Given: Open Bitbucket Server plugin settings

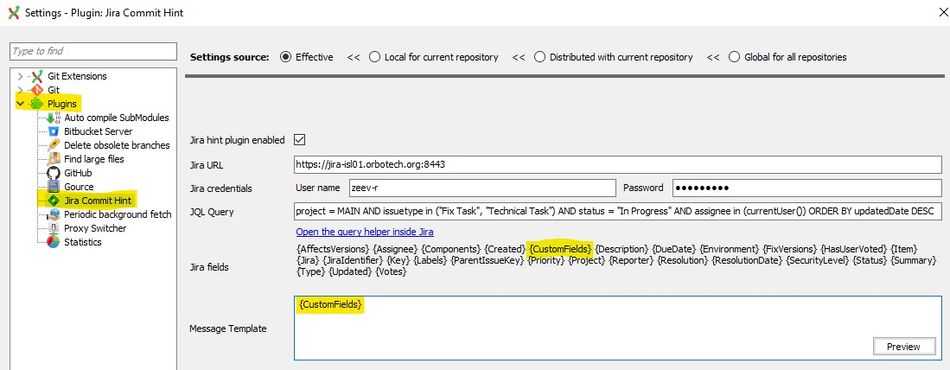Looking at the screenshot, I should [98, 131].
